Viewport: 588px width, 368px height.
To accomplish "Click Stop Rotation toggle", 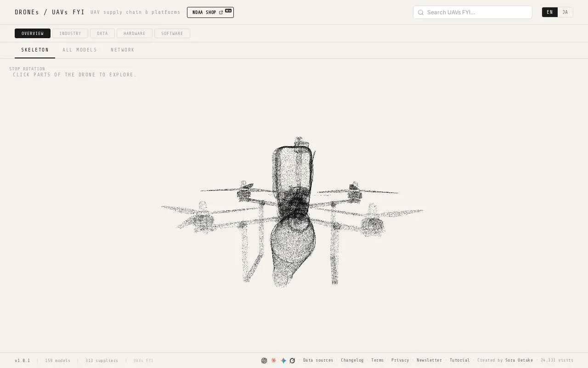I will (x=27, y=69).
